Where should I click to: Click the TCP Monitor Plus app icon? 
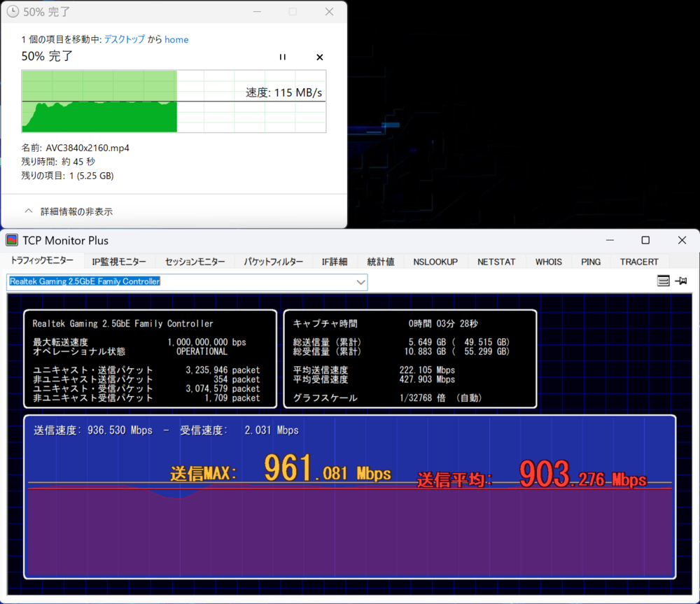[x=12, y=240]
